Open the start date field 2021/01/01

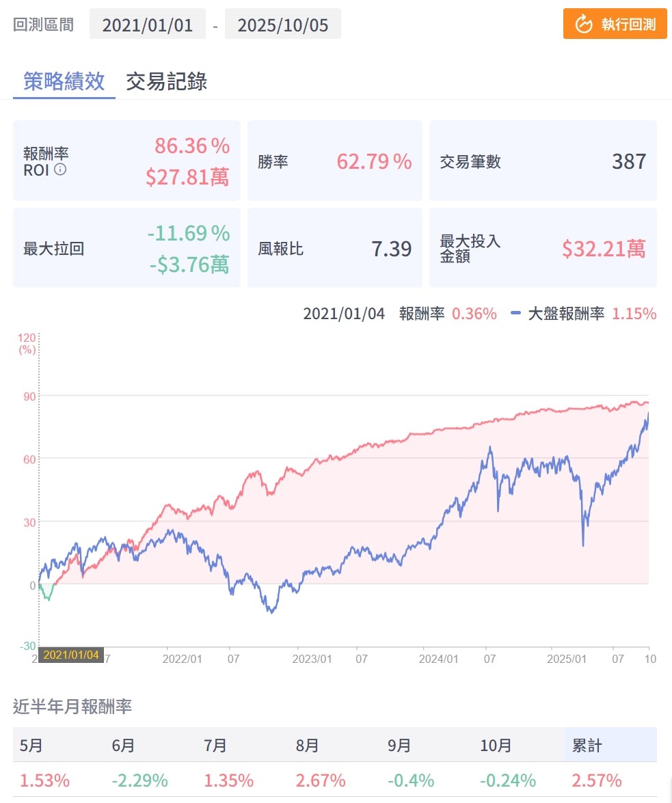pyautogui.click(x=148, y=25)
